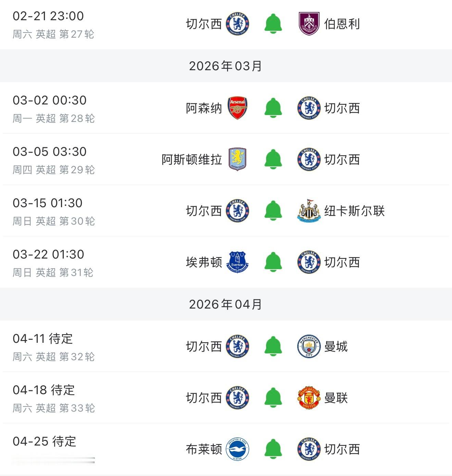Click the Arsenal club crest
452x476 pixels.
[x=238, y=108]
